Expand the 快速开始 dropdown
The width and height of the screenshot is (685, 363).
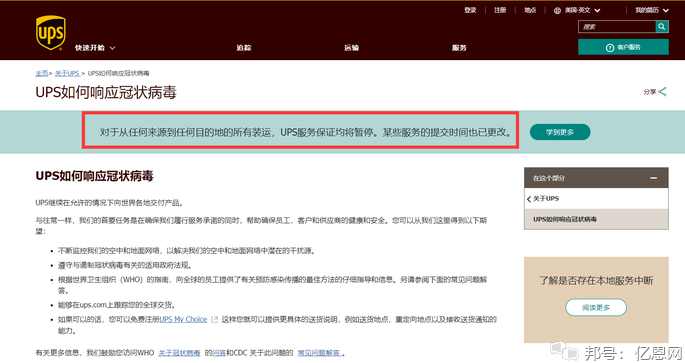click(x=95, y=48)
